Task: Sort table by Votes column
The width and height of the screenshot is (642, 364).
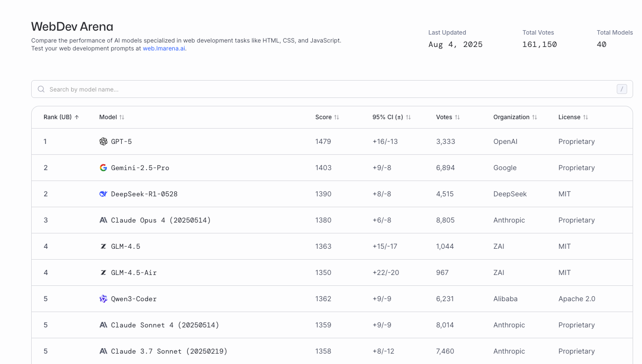Action: pyautogui.click(x=448, y=117)
